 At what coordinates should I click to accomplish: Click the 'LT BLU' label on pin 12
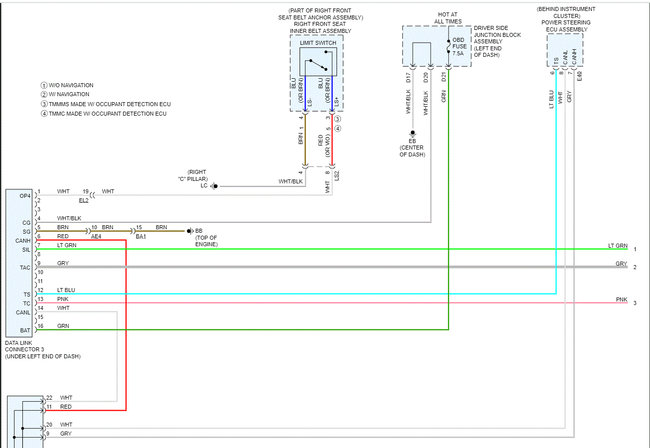66,290
